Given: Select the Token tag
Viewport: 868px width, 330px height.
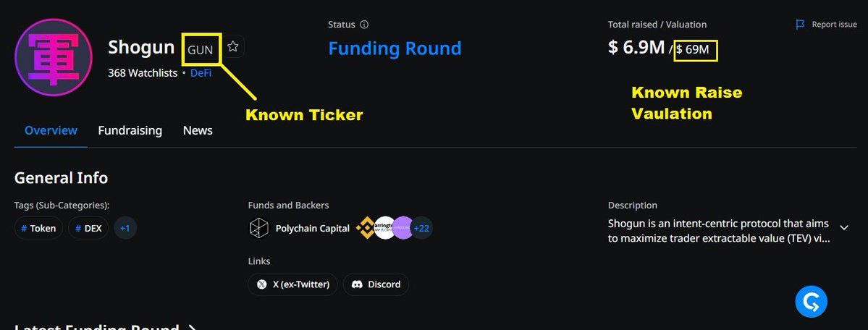Looking at the screenshot, I should 38,228.
